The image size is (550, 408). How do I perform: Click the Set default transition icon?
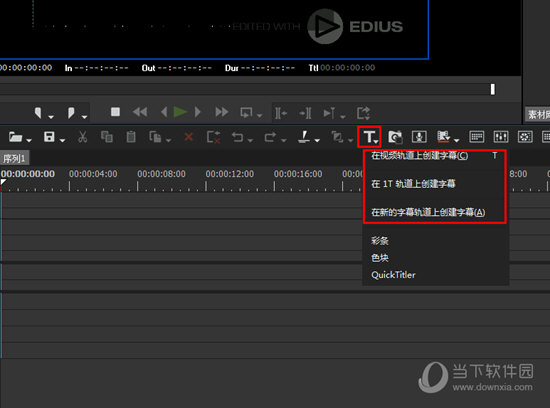coord(337,137)
